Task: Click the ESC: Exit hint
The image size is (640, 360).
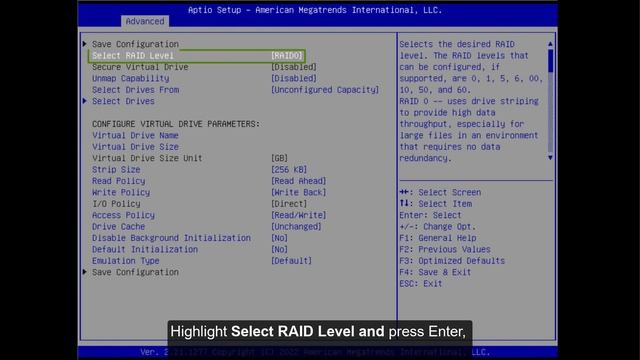Action: coord(421,284)
